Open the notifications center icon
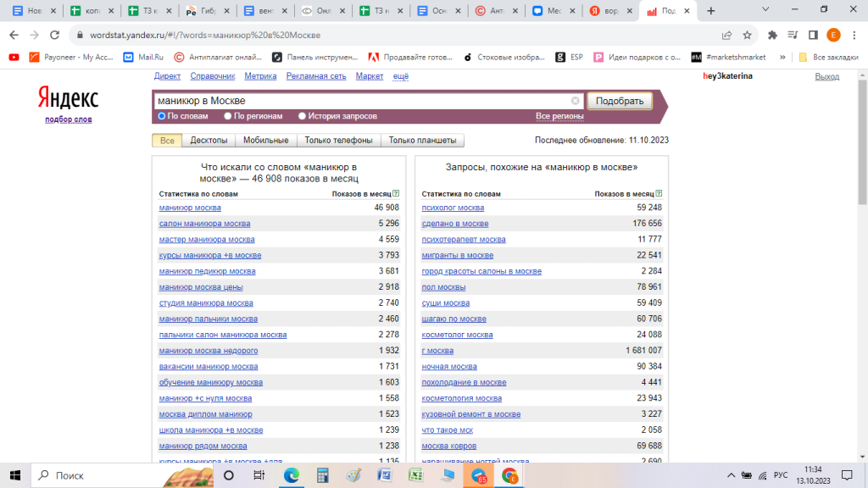Screen dimensions: 868x488 pos(847,475)
